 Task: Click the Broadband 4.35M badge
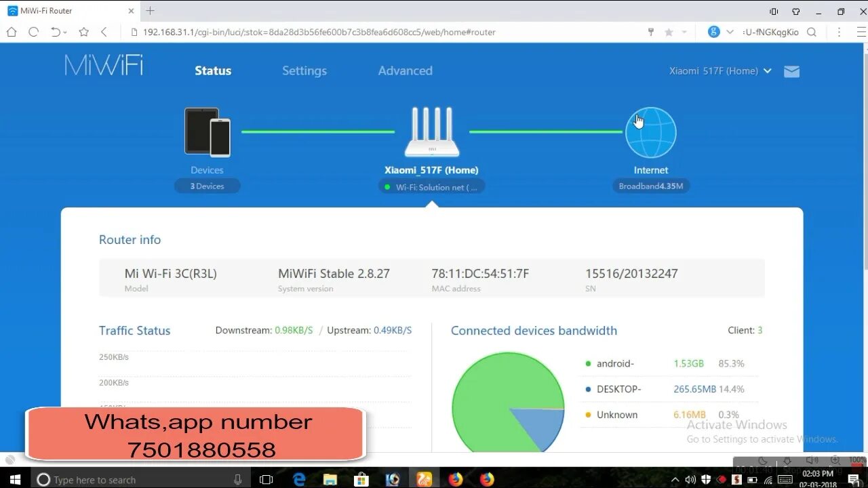pyautogui.click(x=651, y=186)
